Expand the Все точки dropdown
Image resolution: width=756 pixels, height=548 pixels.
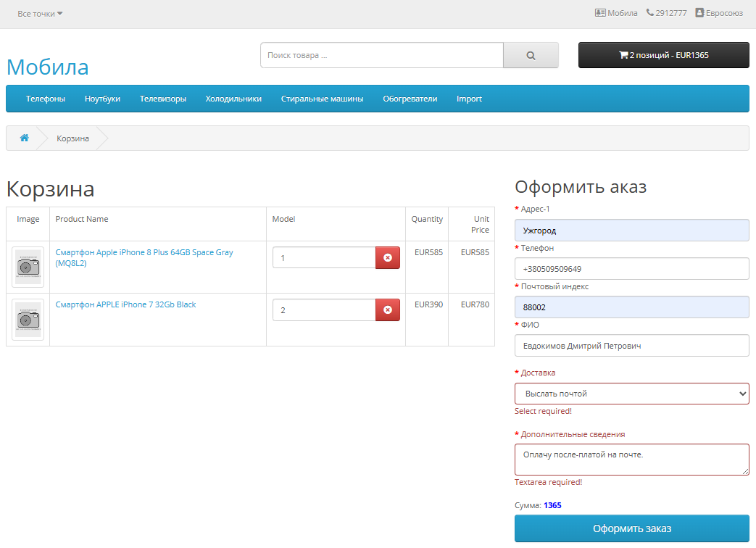click(40, 14)
